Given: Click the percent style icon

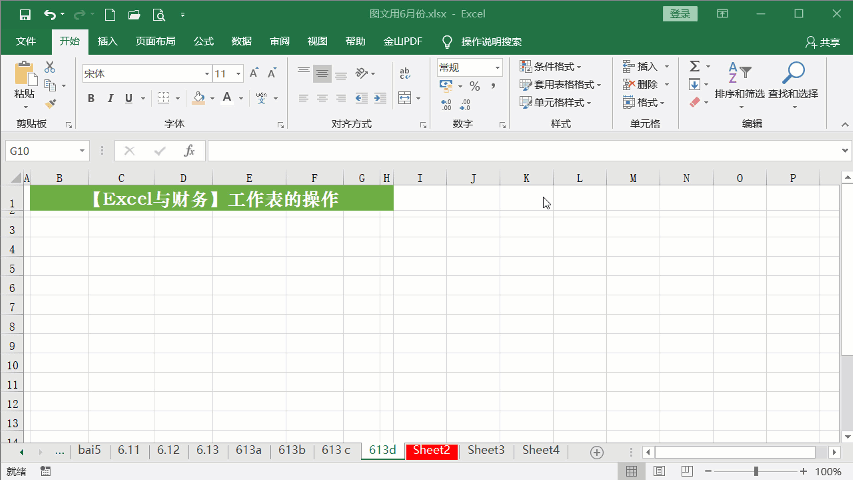Looking at the screenshot, I should tap(474, 87).
